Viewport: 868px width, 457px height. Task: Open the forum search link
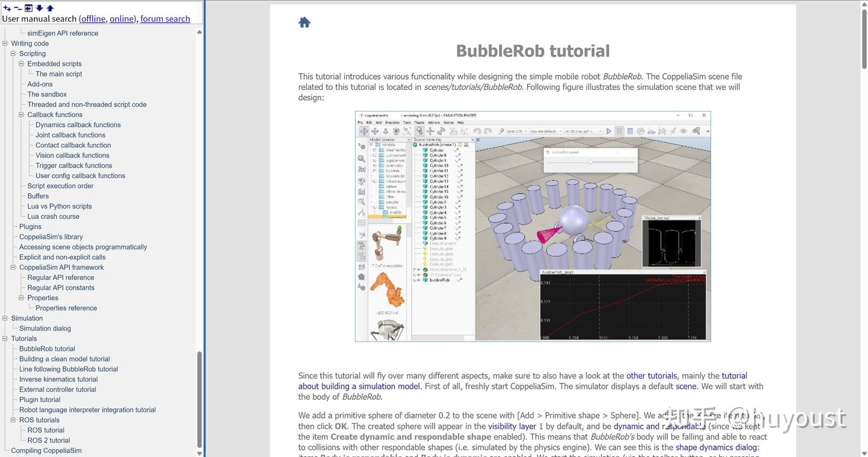coord(165,19)
